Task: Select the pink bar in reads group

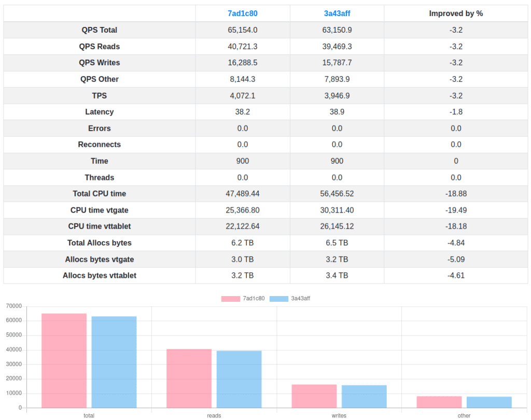Action: (x=189, y=378)
